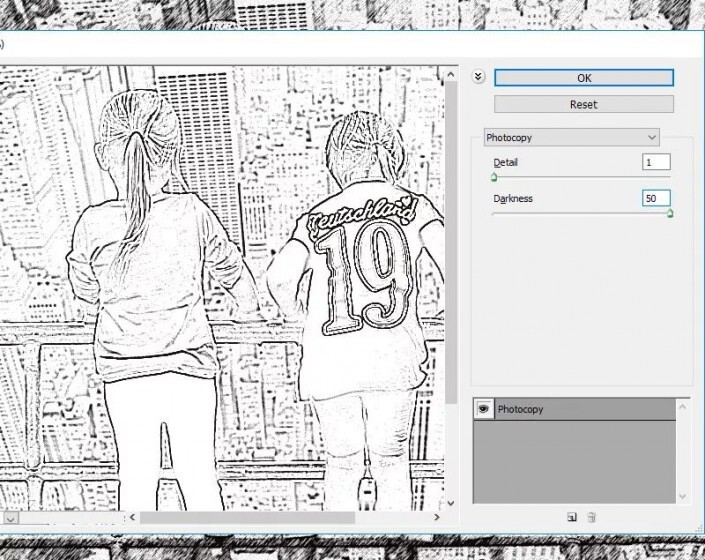Click effect layers list scroll up arrow
The height and width of the screenshot is (560, 705).
point(683,405)
